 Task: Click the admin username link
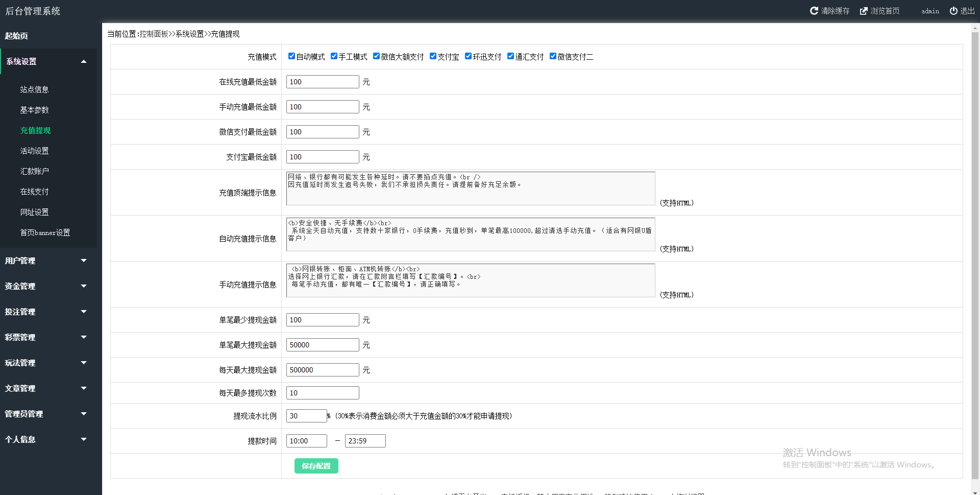[930, 11]
